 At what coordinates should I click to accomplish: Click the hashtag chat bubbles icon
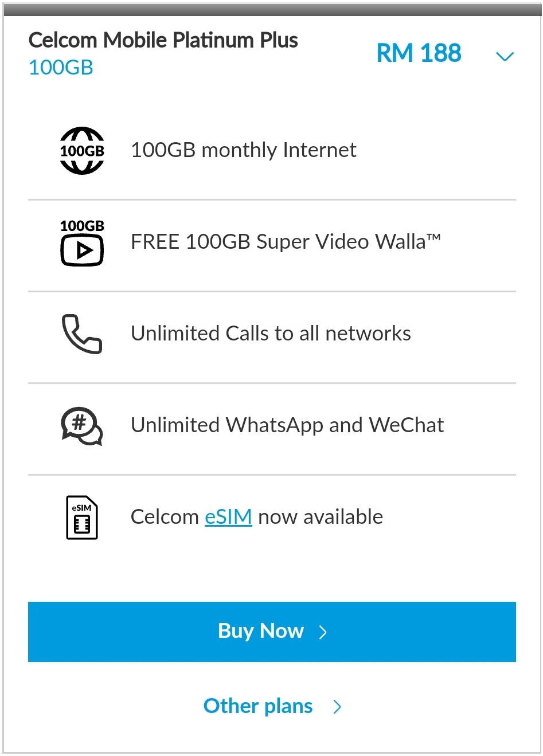click(x=82, y=426)
